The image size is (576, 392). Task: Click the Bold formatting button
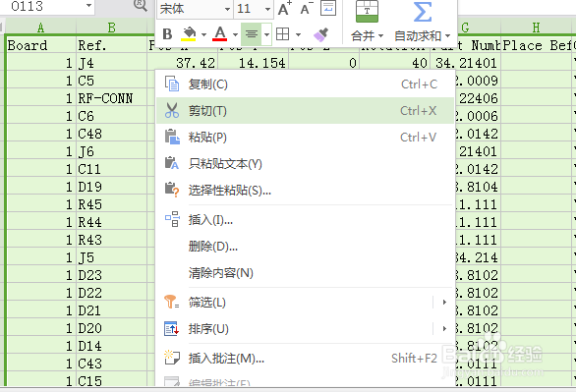167,34
